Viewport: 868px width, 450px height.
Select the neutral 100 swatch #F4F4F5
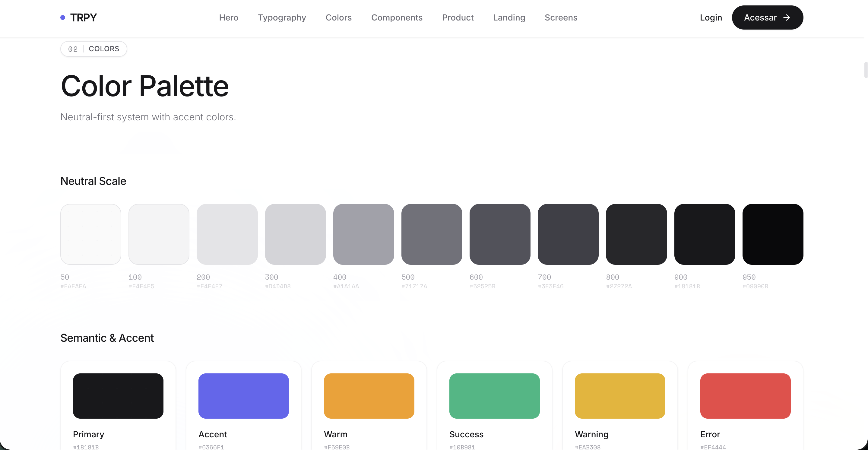point(159,234)
